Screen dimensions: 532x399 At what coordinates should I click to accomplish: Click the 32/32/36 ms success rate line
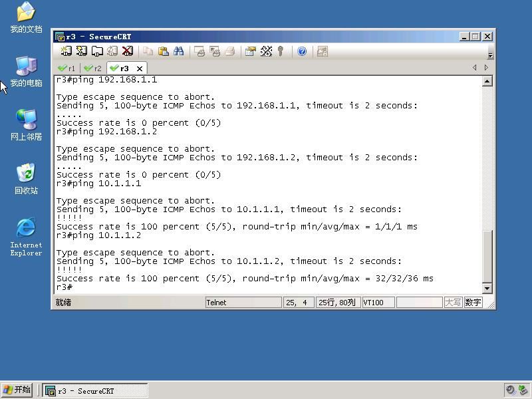click(245, 279)
